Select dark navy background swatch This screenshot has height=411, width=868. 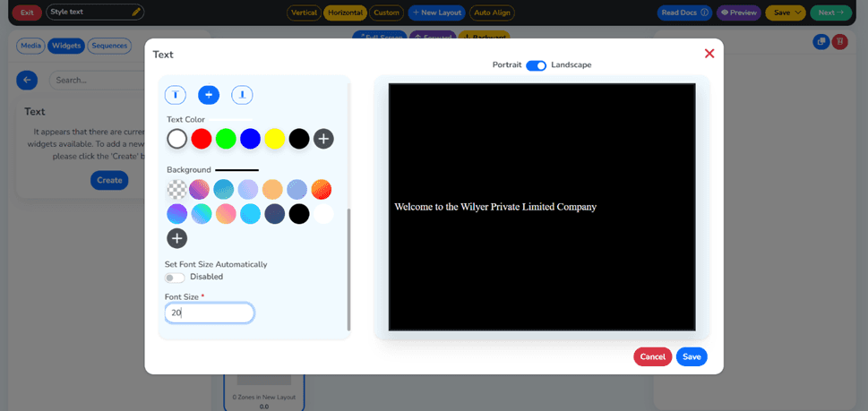(x=275, y=214)
